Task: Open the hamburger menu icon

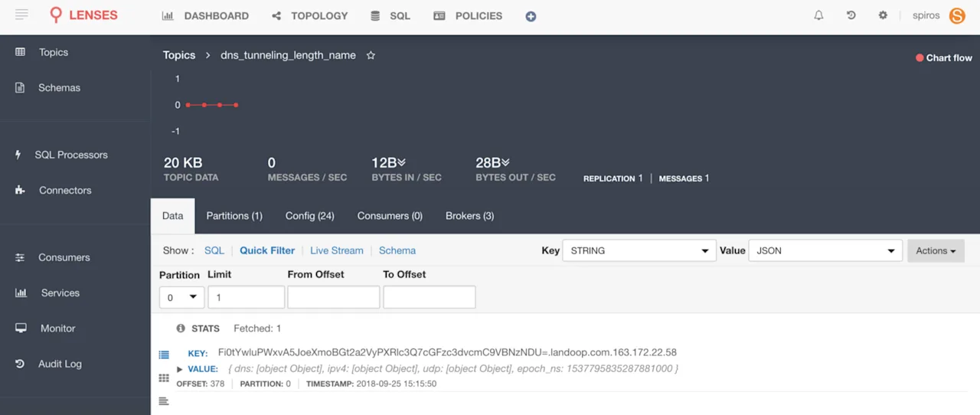Action: pyautogui.click(x=21, y=15)
